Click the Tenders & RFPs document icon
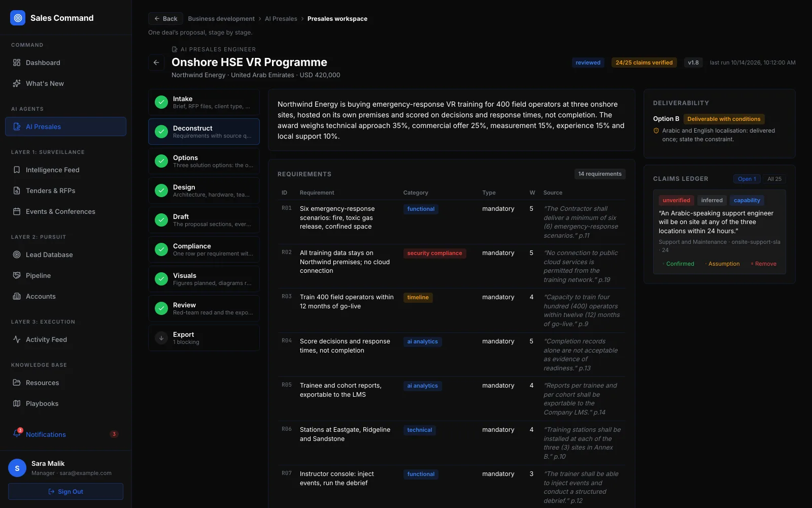 [x=17, y=190]
